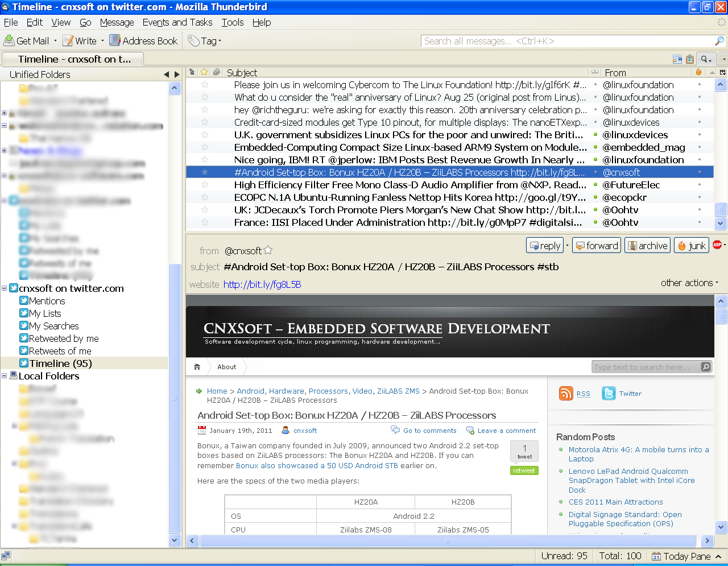This screenshot has height=566, width=728.
Task: Click the magnifier icon in search box
Action: click(719, 41)
